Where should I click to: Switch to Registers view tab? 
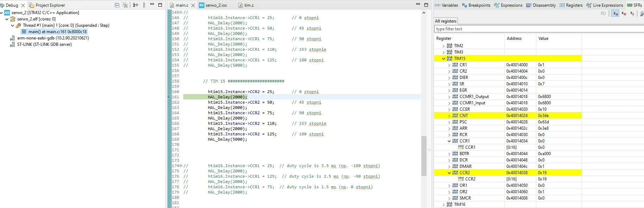571,5
